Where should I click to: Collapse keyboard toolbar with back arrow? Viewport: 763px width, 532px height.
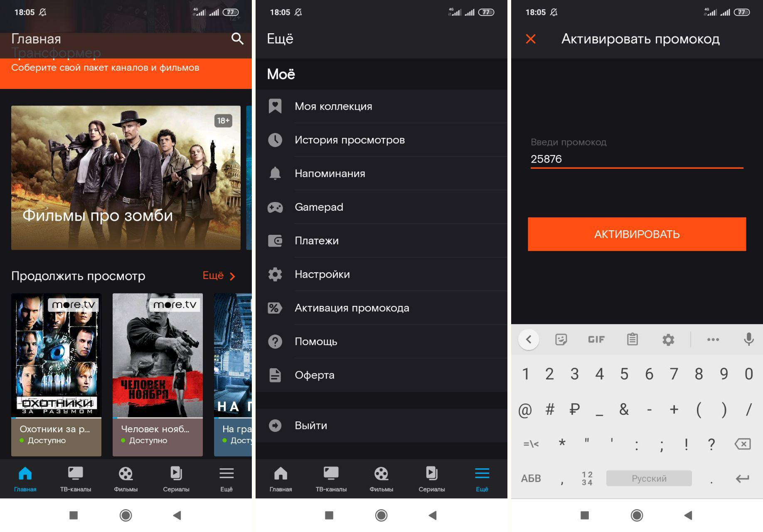(x=529, y=340)
